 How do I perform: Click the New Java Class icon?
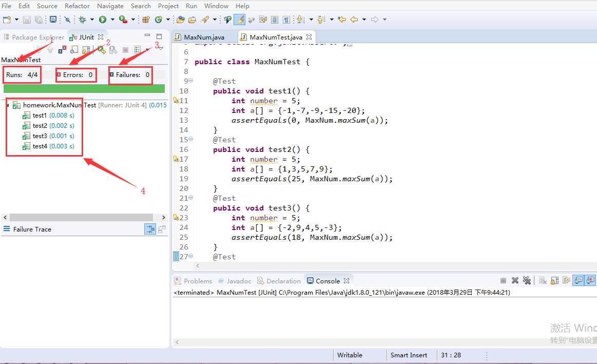(159, 20)
